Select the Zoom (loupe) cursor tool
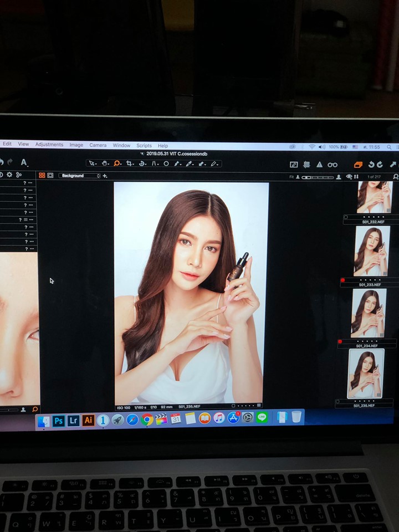This screenshot has height=532, width=399. click(x=116, y=163)
